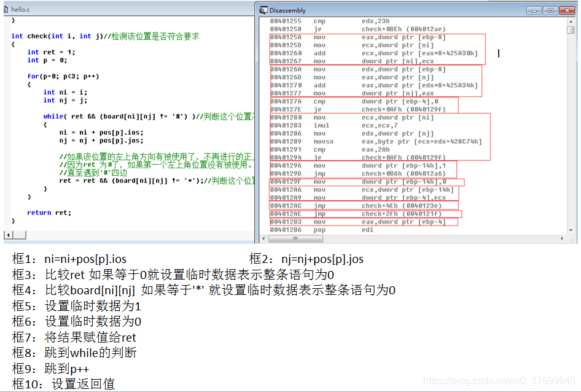Click the Disassembly window icon
Screen dimensions: 581x392
coord(263,10)
